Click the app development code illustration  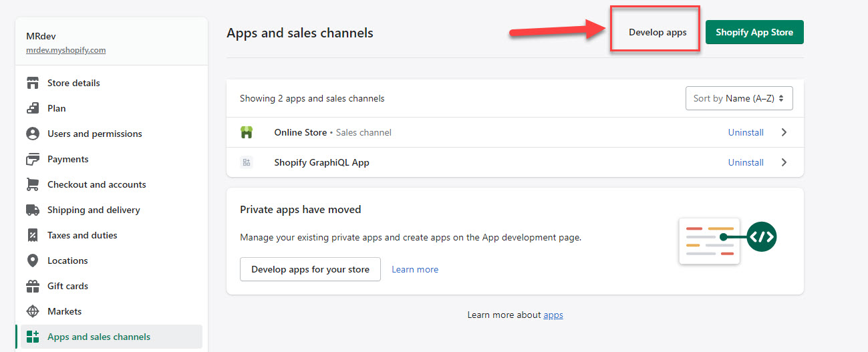click(x=727, y=240)
